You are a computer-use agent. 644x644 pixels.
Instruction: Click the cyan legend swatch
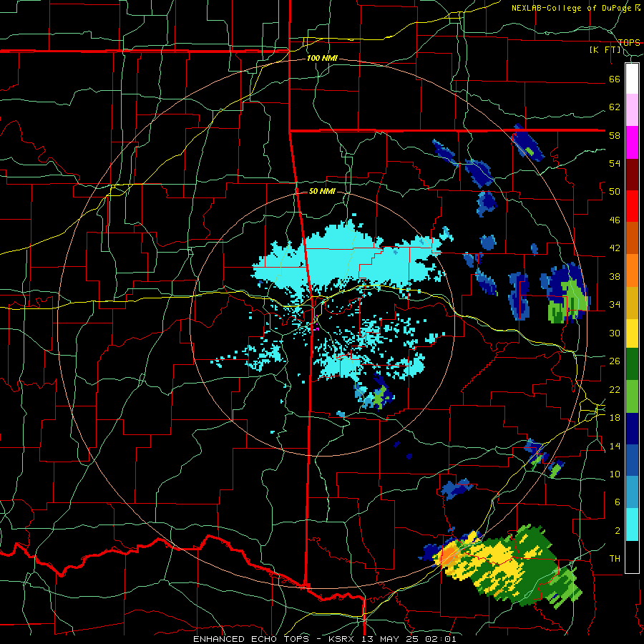pyautogui.click(x=632, y=525)
